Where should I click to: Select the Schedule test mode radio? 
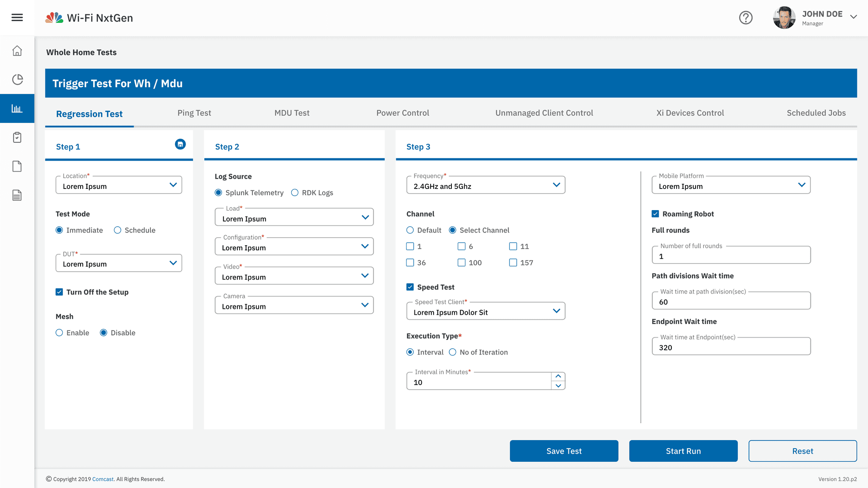(x=117, y=230)
